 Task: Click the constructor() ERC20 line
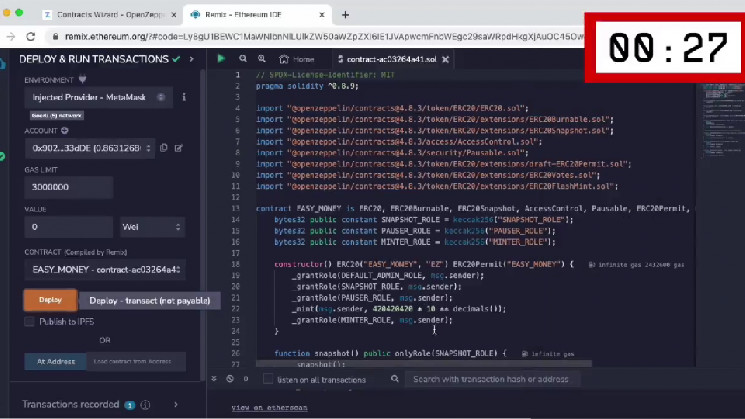pyautogui.click(x=424, y=264)
